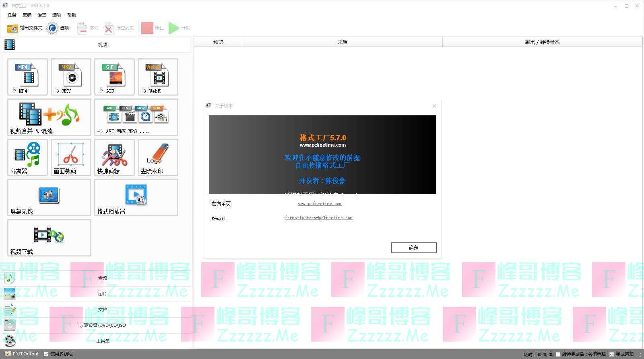The height and width of the screenshot is (359, 644).
Task: Close the 关于版本 about dialog
Action: click(x=434, y=106)
